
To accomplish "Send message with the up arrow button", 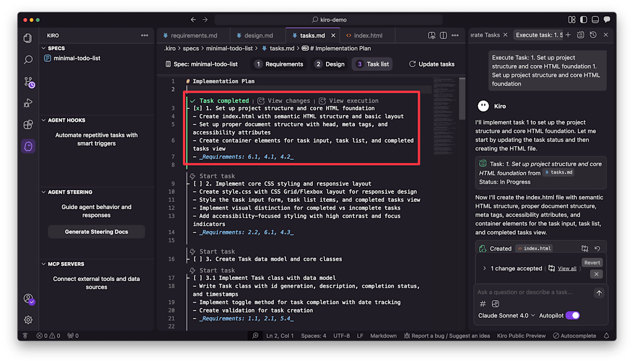I will coord(599,293).
